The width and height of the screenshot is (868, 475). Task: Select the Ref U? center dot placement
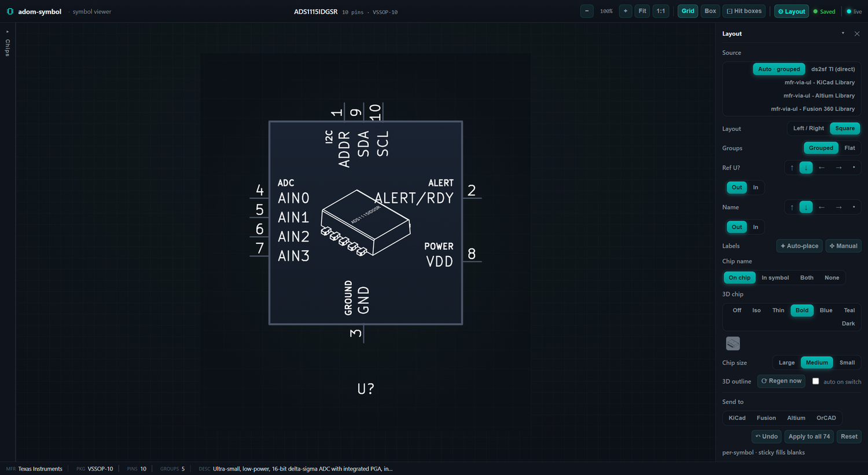pyautogui.click(x=854, y=168)
